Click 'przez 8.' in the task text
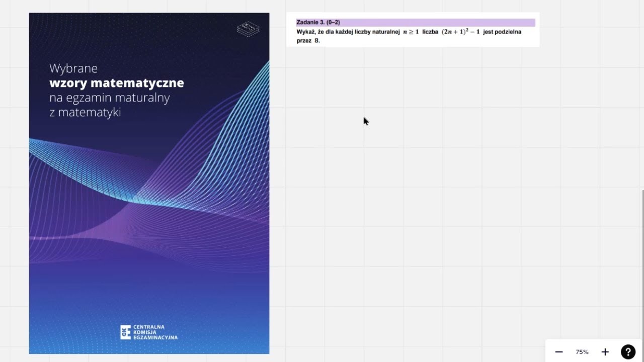Viewport: 644px width, 362px height. point(308,41)
